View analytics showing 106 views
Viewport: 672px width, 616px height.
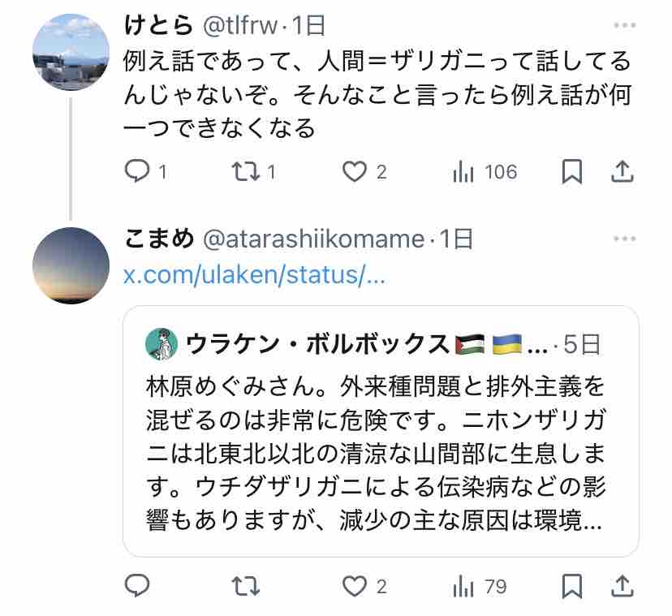(x=463, y=171)
